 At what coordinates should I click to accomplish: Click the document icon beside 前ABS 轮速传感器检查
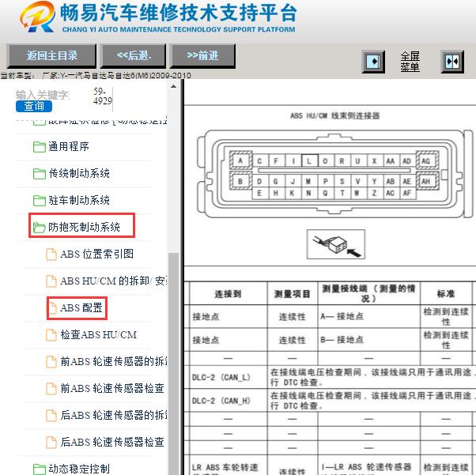tap(51, 389)
